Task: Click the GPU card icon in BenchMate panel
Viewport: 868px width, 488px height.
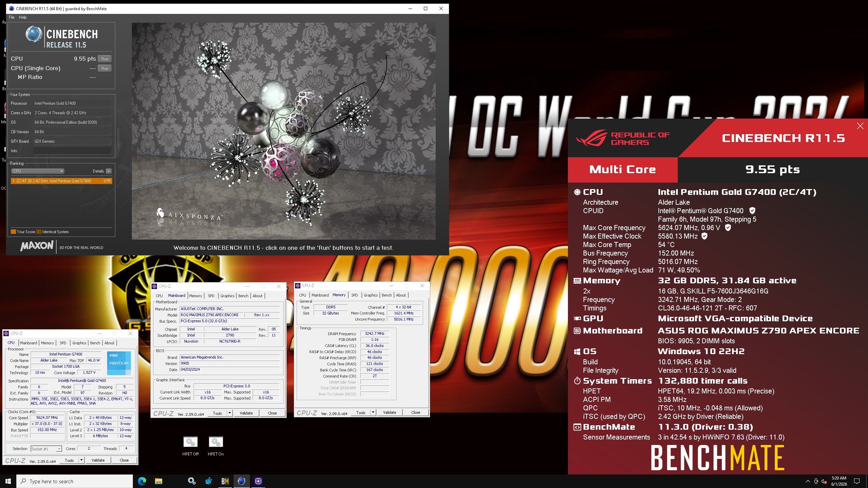Action: pyautogui.click(x=577, y=319)
